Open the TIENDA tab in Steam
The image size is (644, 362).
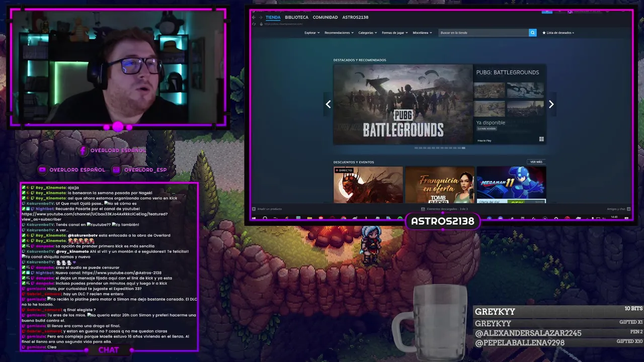point(273,17)
